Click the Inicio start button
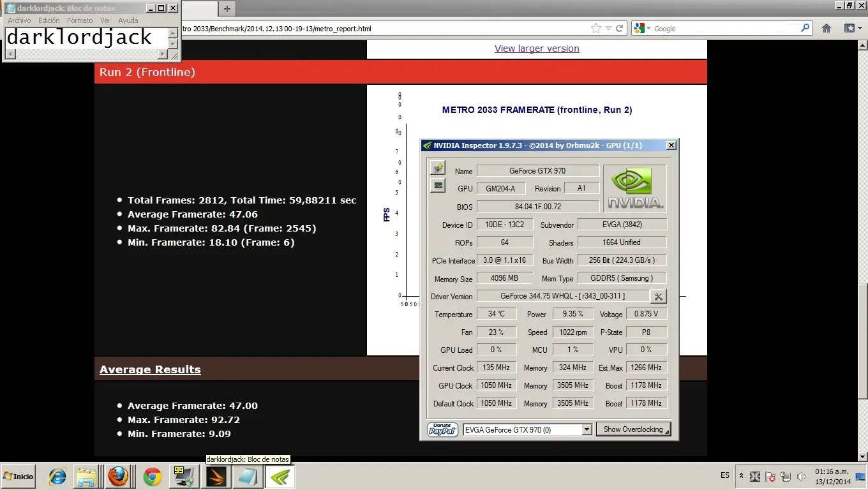Screen dimensions: 868x490 point(19,477)
